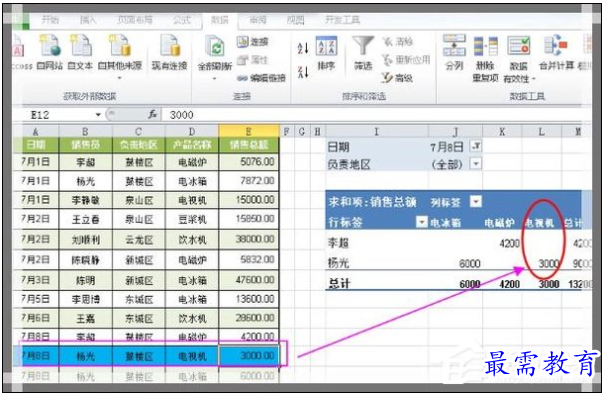The width and height of the screenshot is (606, 395).
Task: Open the 排序 (Sort) dialog
Action: click(x=327, y=53)
